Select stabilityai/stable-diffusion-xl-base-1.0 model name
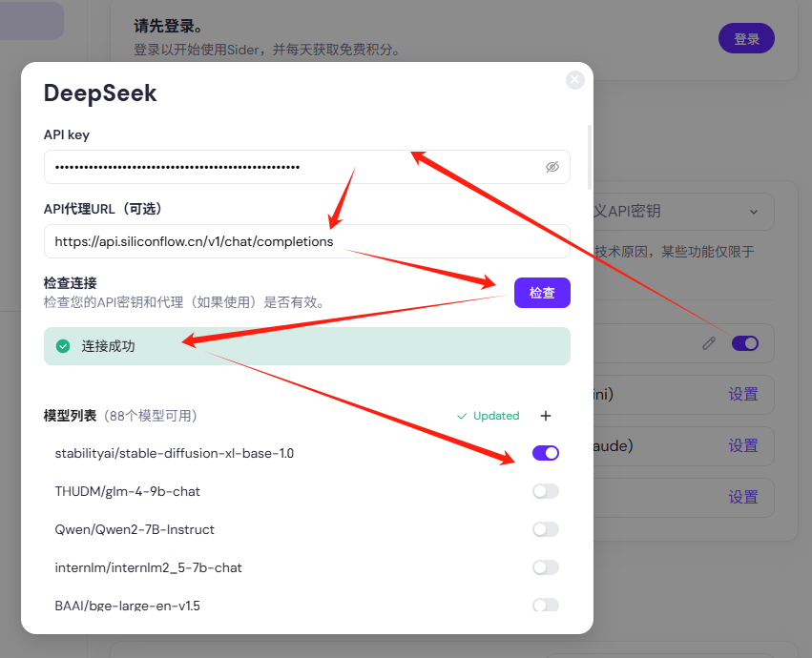812x658 pixels. click(x=174, y=454)
